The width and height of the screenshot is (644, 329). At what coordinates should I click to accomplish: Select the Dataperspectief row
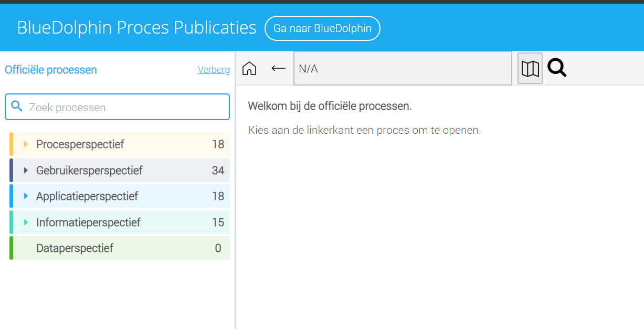point(120,248)
